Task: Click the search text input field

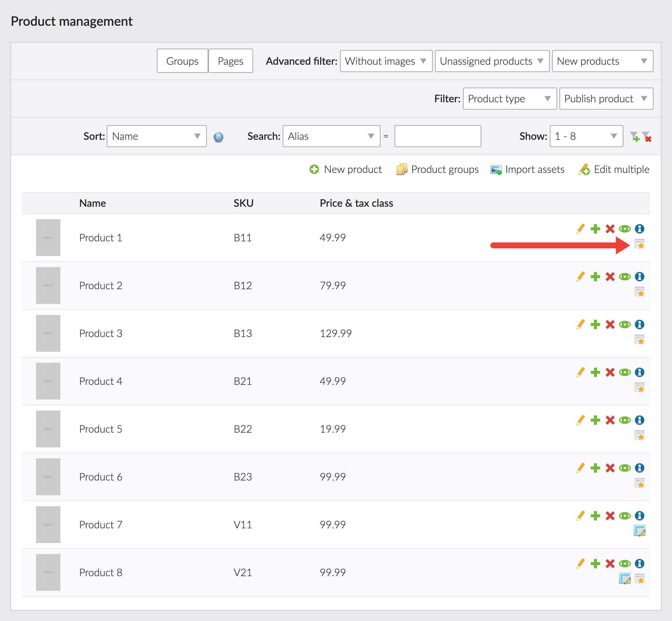Action: click(438, 136)
